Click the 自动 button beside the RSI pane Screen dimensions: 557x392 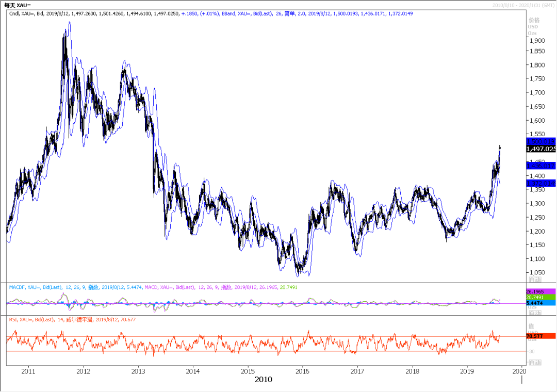tap(535, 362)
